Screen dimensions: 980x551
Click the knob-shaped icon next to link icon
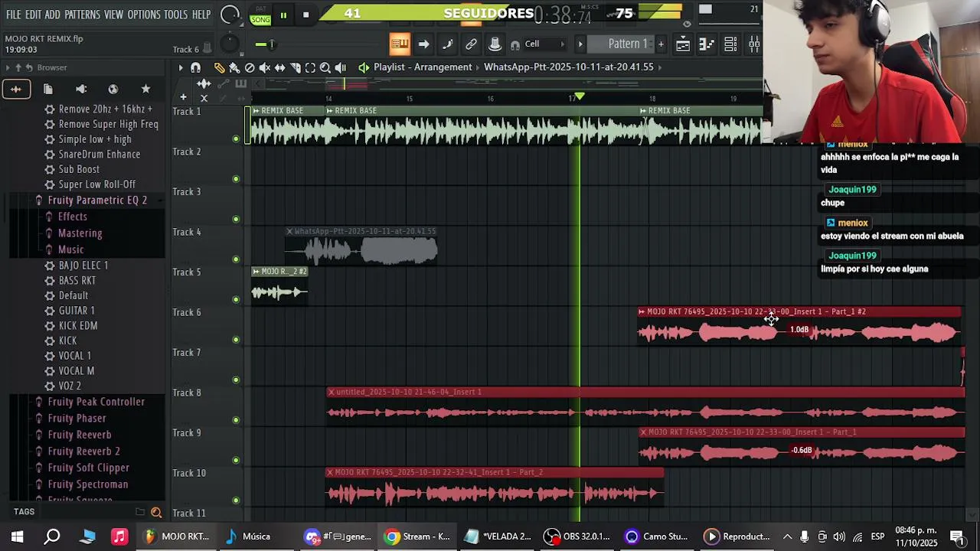tap(495, 44)
